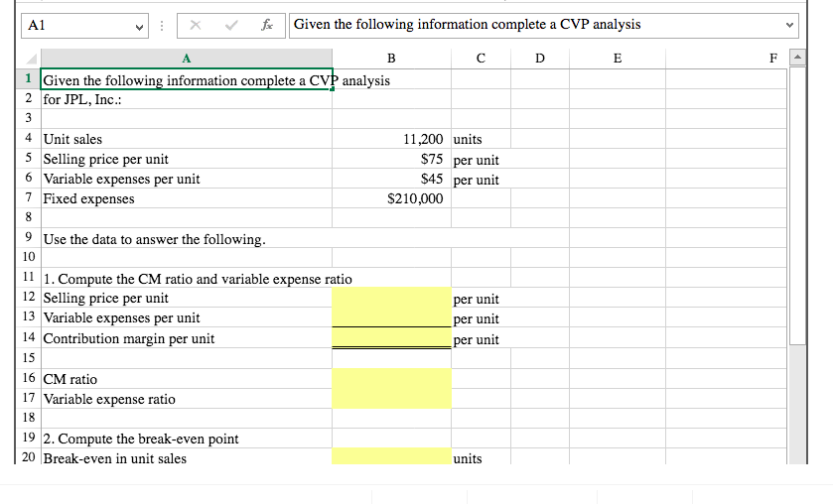Click yellow CM ratio input cell B16
This screenshot has width=833, height=504.
[x=391, y=379]
